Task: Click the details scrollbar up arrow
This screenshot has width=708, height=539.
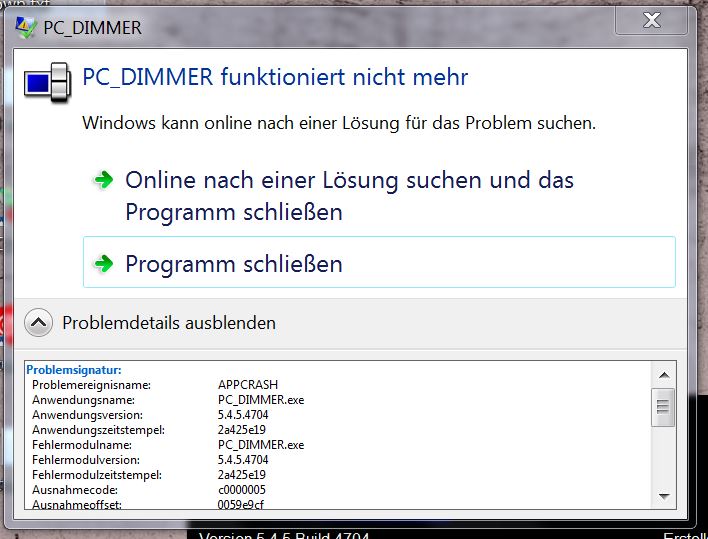Action: click(x=663, y=375)
